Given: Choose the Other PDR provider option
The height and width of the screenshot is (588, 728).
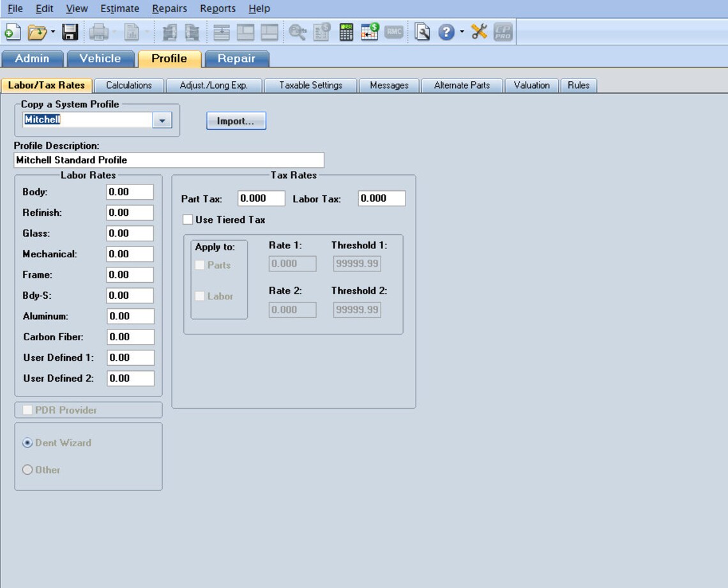Looking at the screenshot, I should pyautogui.click(x=27, y=469).
